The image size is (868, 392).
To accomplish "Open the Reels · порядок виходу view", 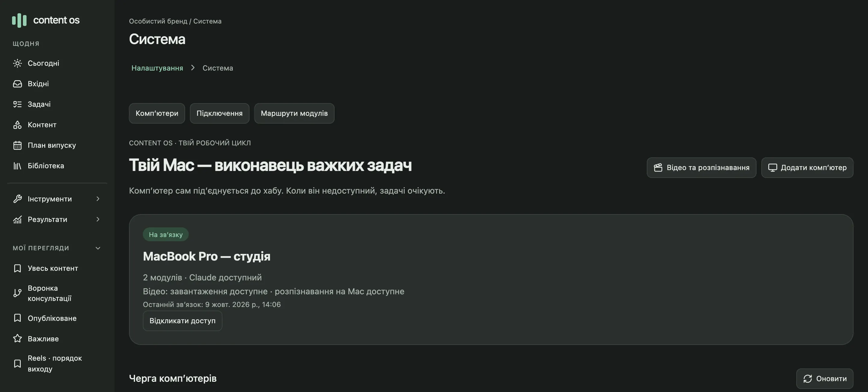I will pos(57,364).
